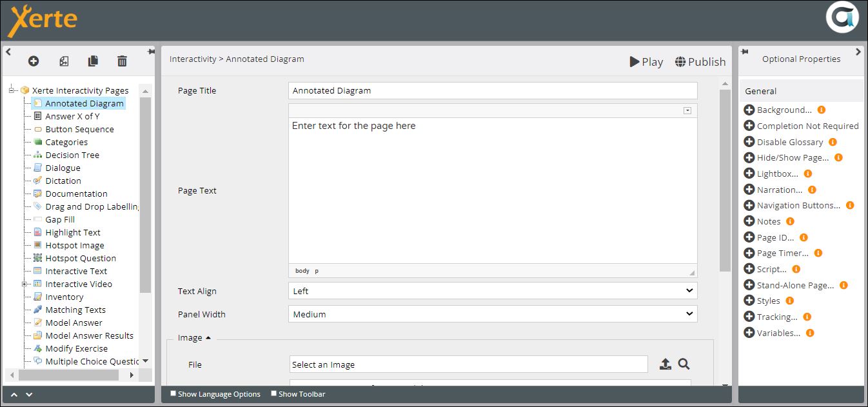868x407 pixels.
Task: Collapse the right Optional Properties panel
Action: point(858,52)
